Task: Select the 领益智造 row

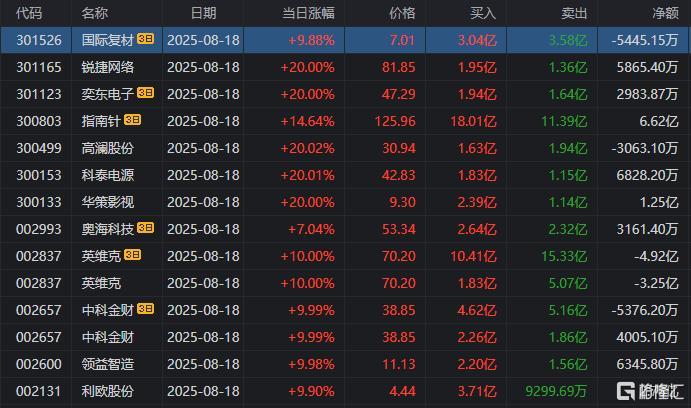Action: click(x=346, y=364)
